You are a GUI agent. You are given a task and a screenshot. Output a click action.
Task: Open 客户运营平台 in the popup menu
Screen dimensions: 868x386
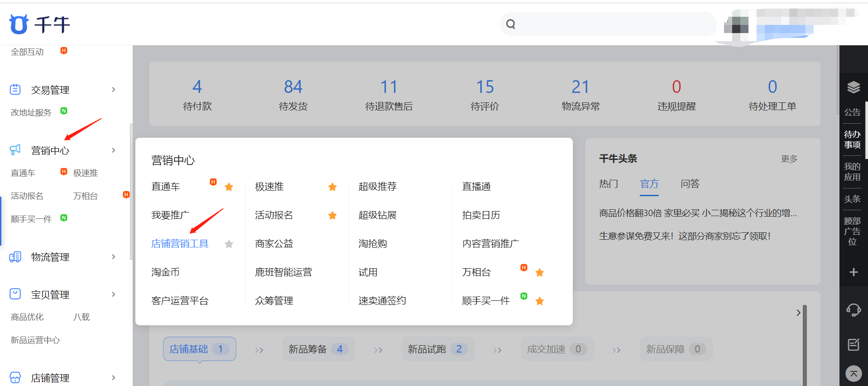coord(180,301)
